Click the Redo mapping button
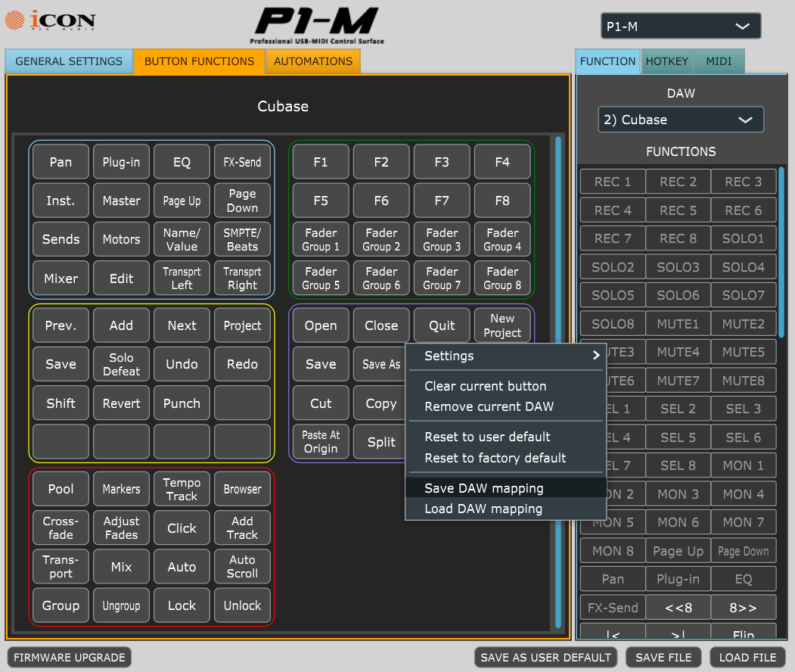 tap(242, 364)
